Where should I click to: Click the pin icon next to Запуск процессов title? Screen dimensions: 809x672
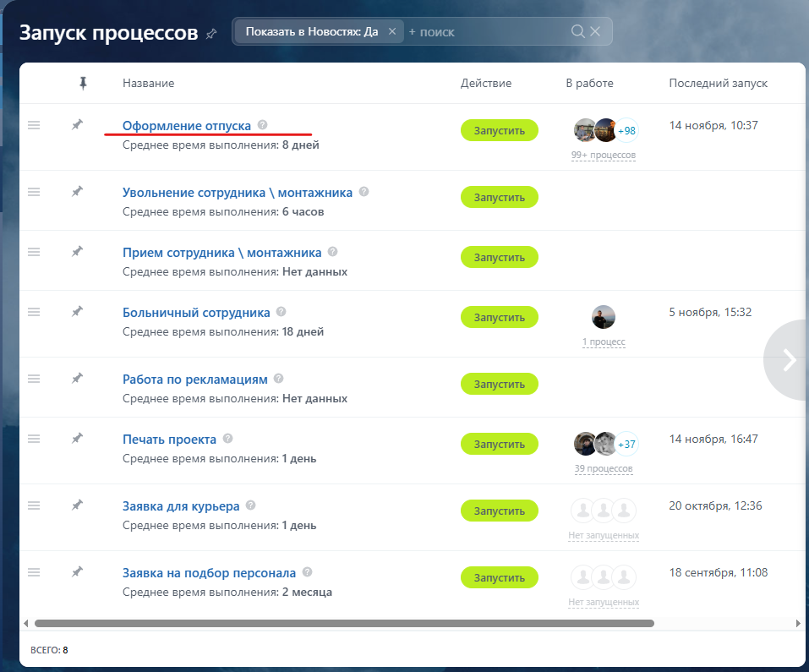tap(211, 34)
